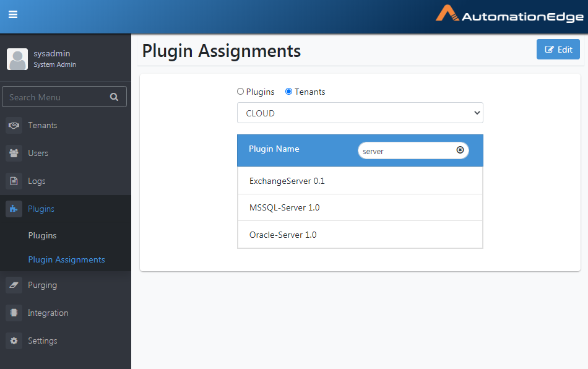Open the CLOUD tenant dropdown
Image resolution: width=588 pixels, height=369 pixels.
tap(360, 113)
